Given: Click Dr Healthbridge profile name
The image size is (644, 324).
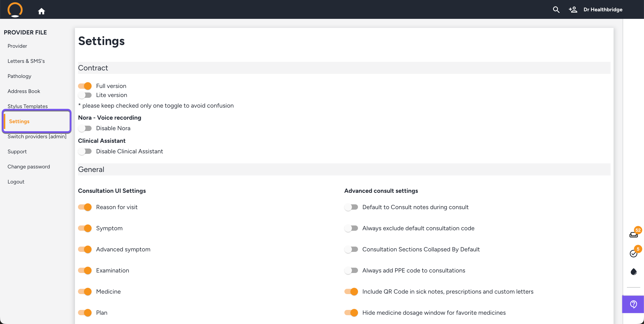Looking at the screenshot, I should pyautogui.click(x=603, y=10).
